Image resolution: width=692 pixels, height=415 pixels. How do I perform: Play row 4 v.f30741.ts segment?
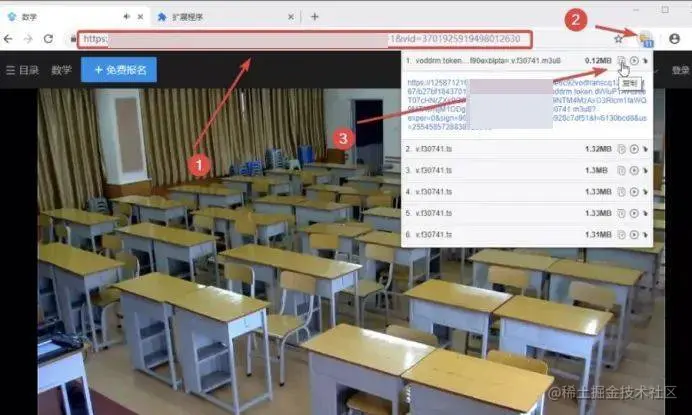point(634,192)
